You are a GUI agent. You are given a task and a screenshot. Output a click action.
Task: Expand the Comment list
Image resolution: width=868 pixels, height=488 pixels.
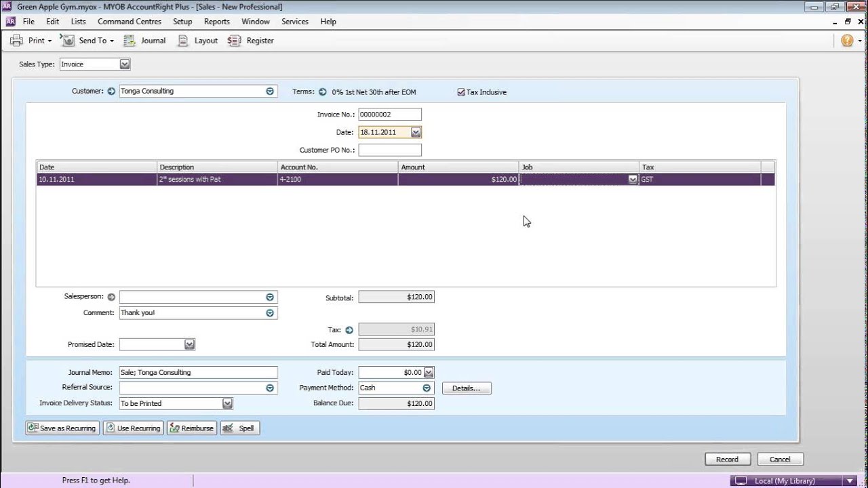[x=270, y=313]
